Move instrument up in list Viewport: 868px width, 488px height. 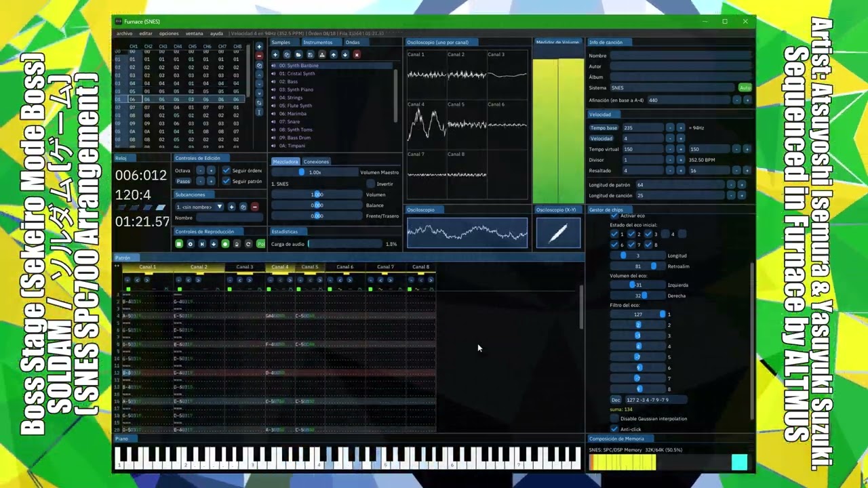pyautogui.click(x=334, y=54)
